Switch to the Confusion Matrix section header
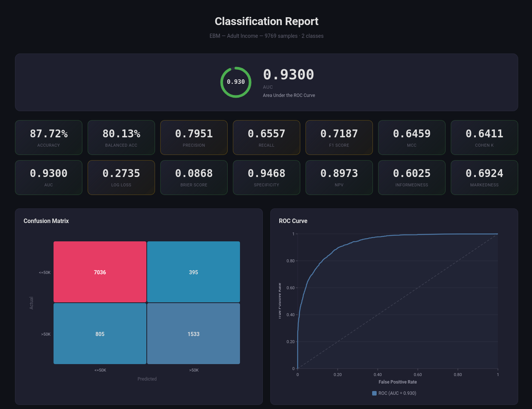532x409 pixels. [x=46, y=221]
